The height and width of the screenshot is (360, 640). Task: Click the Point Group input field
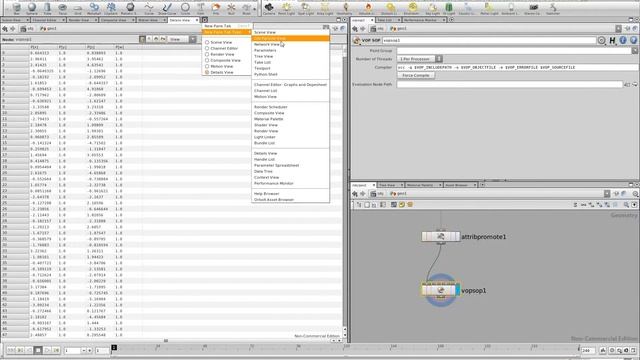pyautogui.click(x=514, y=51)
